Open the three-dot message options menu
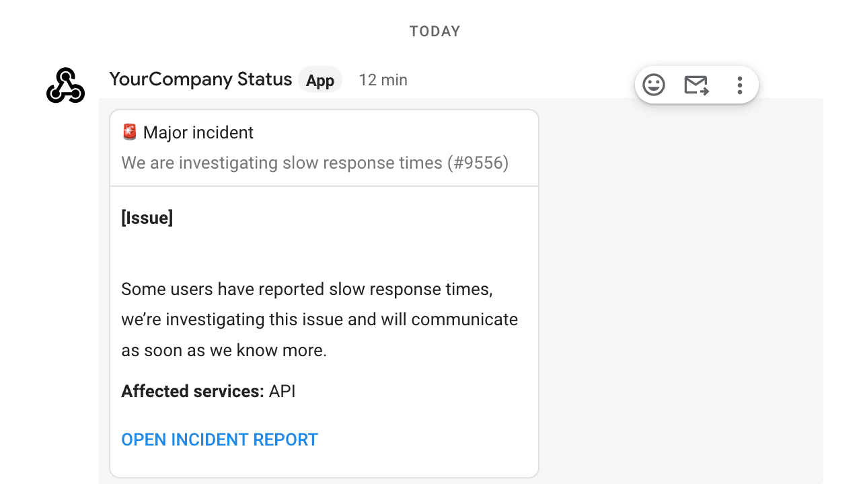This screenshot has width=861, height=504. point(739,85)
